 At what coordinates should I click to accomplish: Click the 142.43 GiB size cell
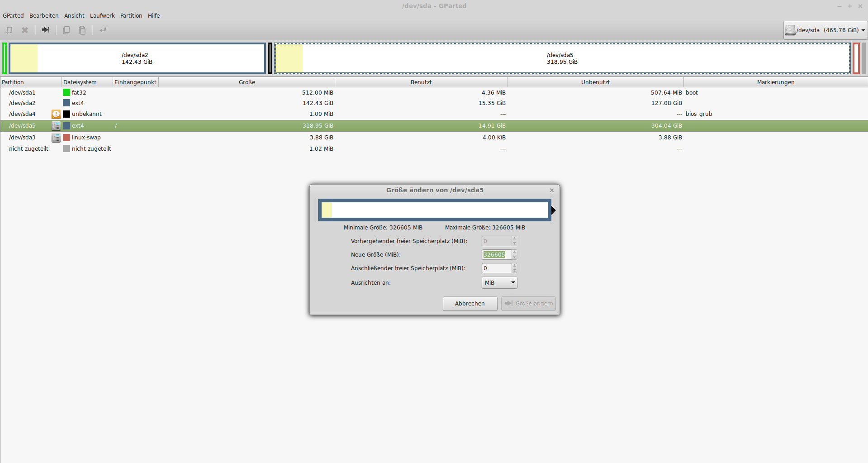pyautogui.click(x=318, y=103)
